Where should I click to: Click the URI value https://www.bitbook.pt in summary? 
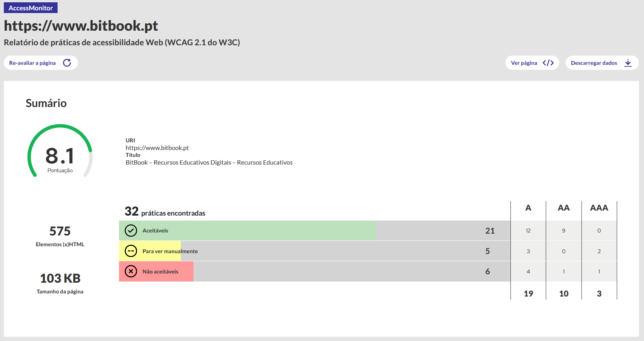pos(157,148)
